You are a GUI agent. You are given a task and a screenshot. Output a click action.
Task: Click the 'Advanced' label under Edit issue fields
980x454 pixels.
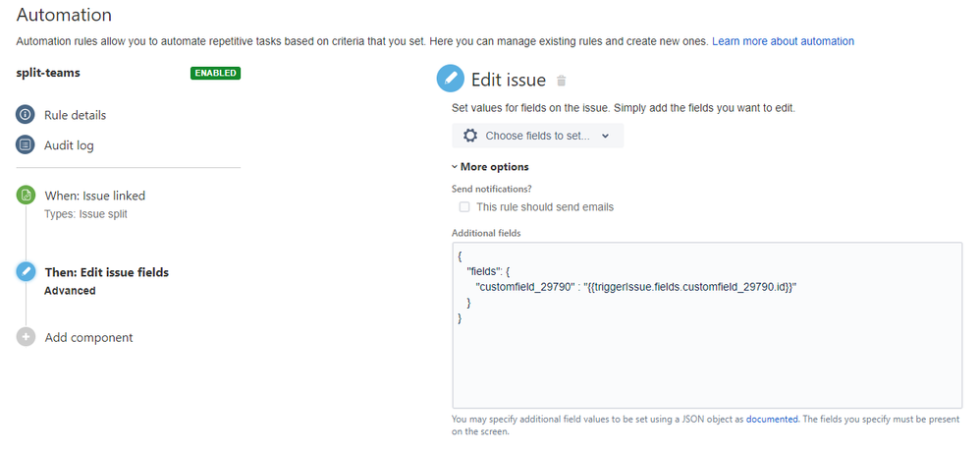pyautogui.click(x=70, y=291)
